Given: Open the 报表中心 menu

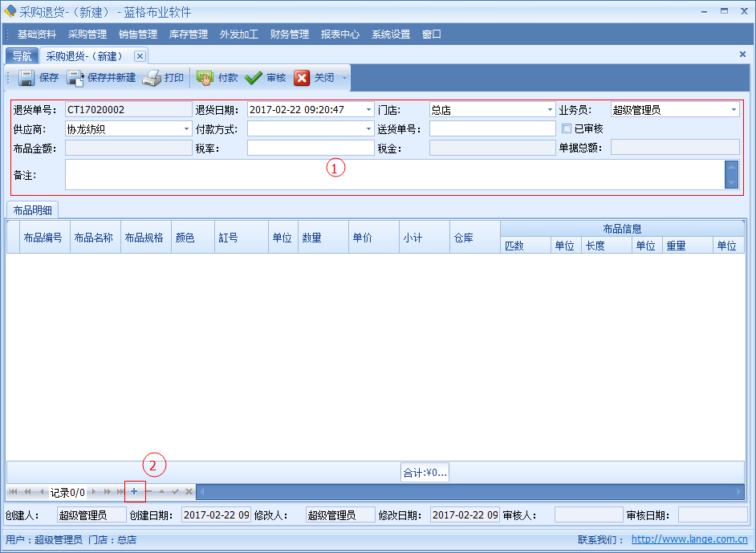Looking at the screenshot, I should pos(340,35).
